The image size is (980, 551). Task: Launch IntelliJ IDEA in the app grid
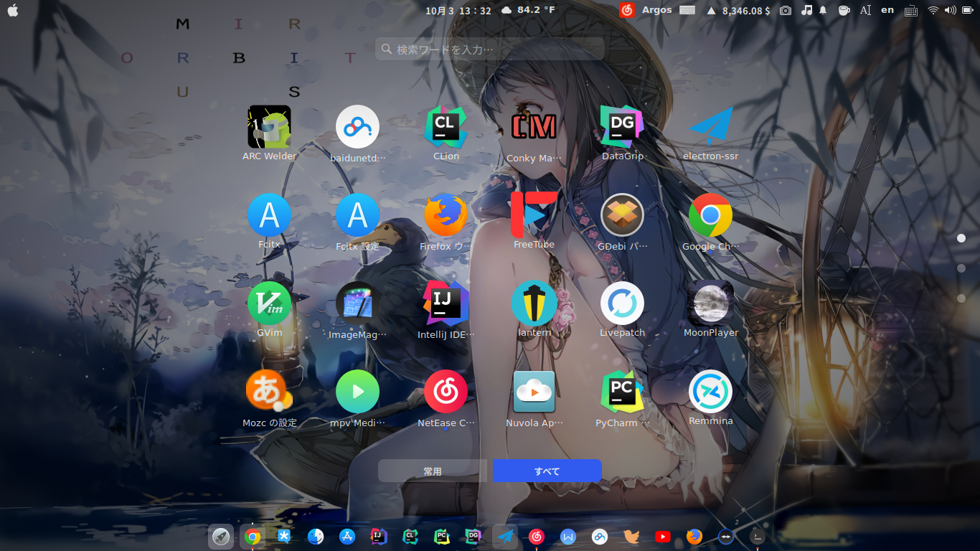[446, 303]
